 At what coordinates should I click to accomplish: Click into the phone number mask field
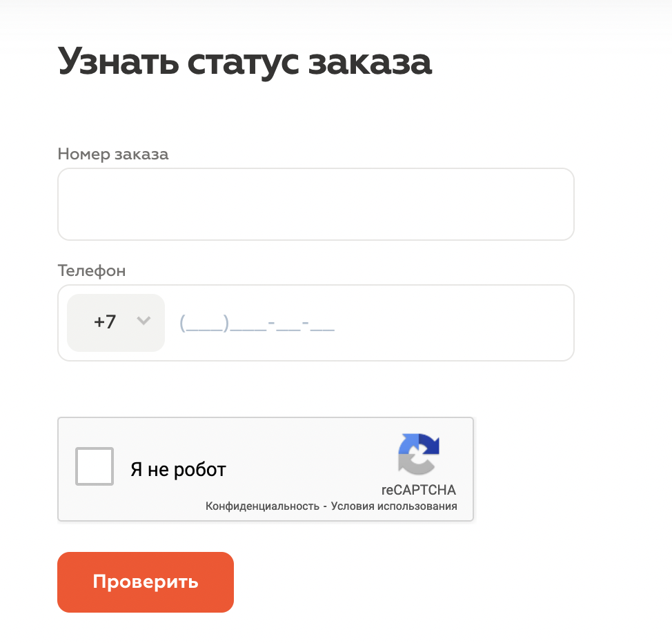click(257, 323)
